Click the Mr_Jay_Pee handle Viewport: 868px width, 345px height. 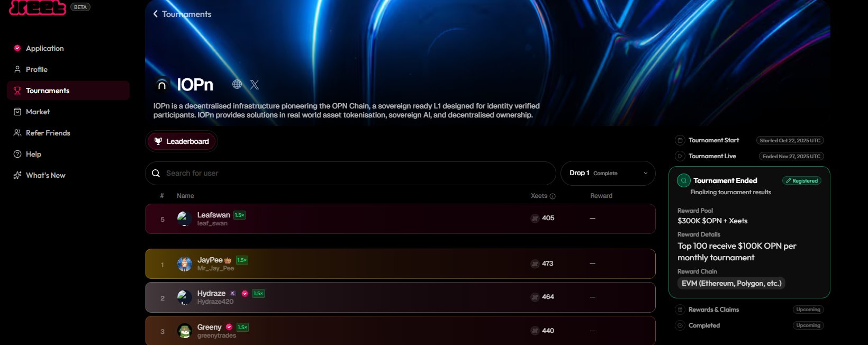pyautogui.click(x=215, y=268)
